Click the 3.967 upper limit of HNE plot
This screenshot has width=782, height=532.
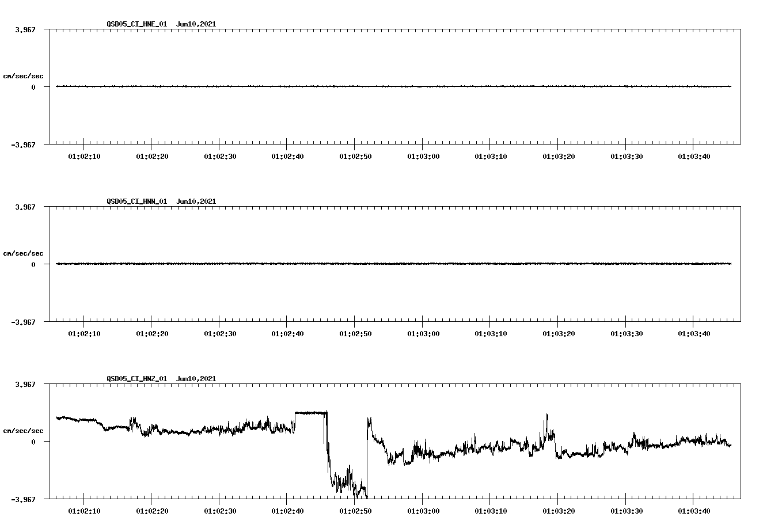(x=25, y=29)
